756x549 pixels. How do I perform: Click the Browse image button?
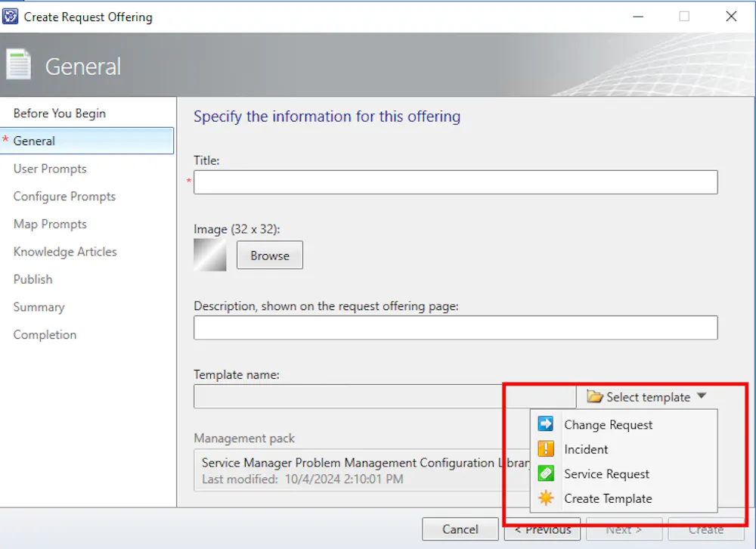[x=270, y=255]
